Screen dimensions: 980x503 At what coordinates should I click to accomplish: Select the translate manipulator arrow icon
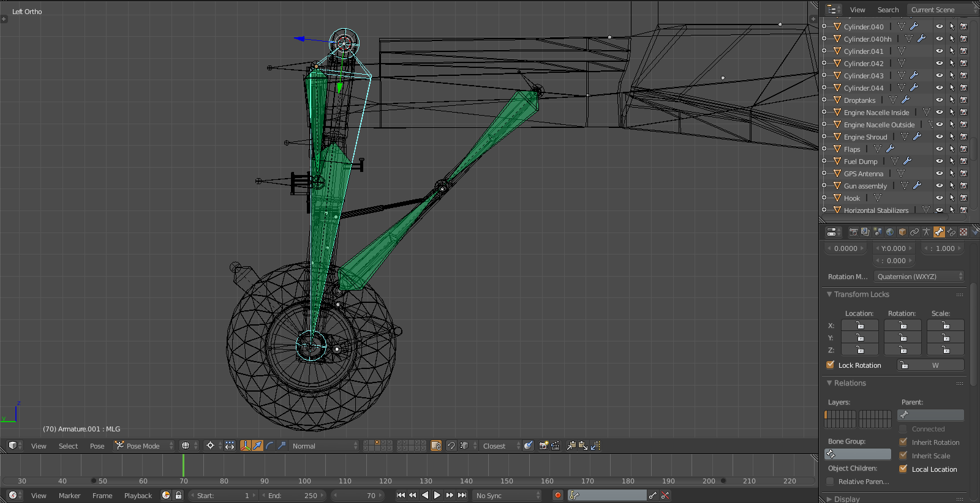pyautogui.click(x=258, y=445)
